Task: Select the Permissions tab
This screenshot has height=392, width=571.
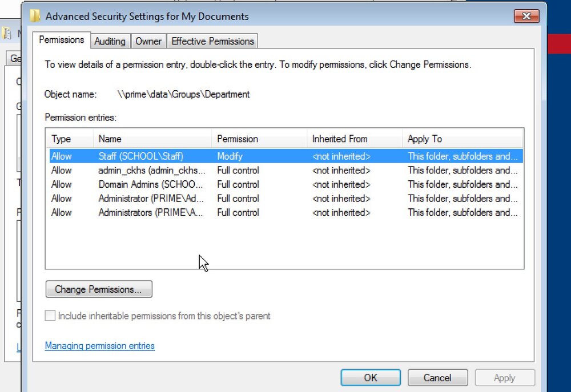Action: tap(62, 40)
